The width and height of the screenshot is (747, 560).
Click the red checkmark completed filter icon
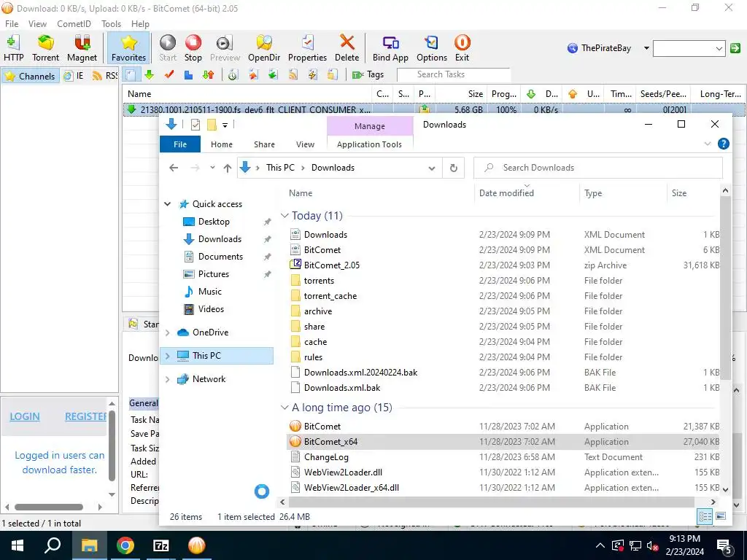pos(169,75)
